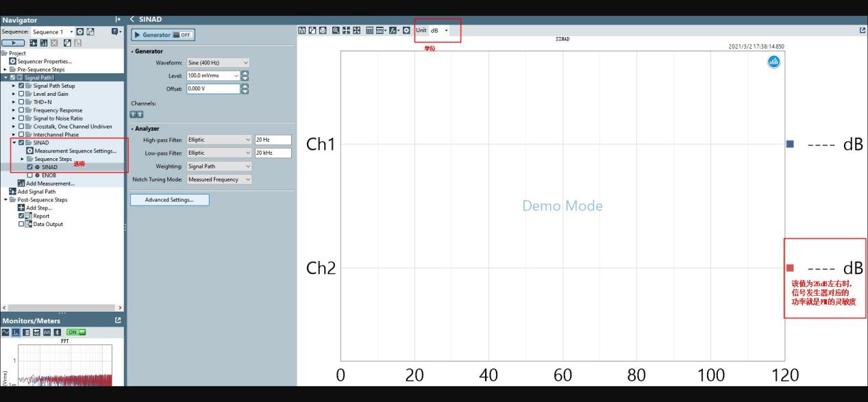Open Measurement Sequence Settings
This screenshot has width=868, height=402.
coord(71,151)
